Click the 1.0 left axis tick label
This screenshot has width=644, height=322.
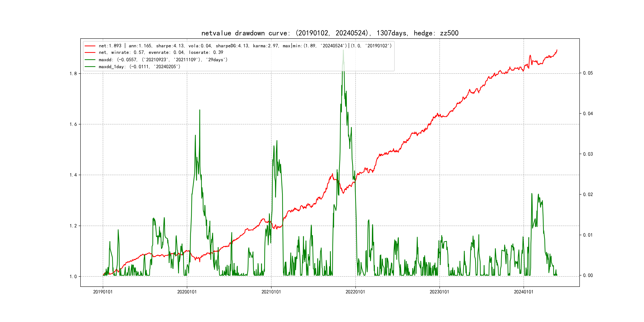click(73, 276)
